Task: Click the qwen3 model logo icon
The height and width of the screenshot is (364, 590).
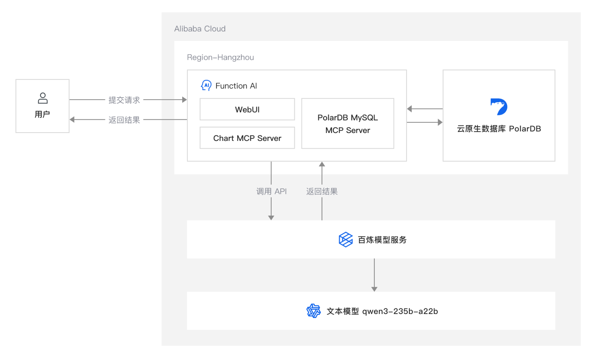Action: [314, 311]
